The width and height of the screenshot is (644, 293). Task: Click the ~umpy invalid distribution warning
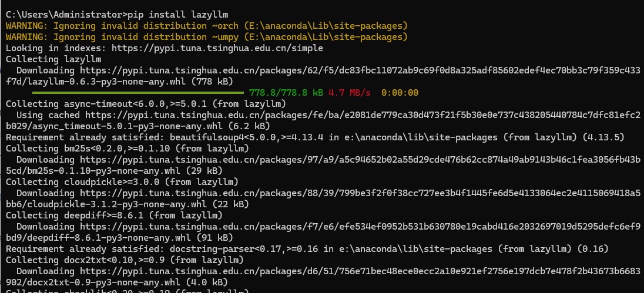click(207, 37)
